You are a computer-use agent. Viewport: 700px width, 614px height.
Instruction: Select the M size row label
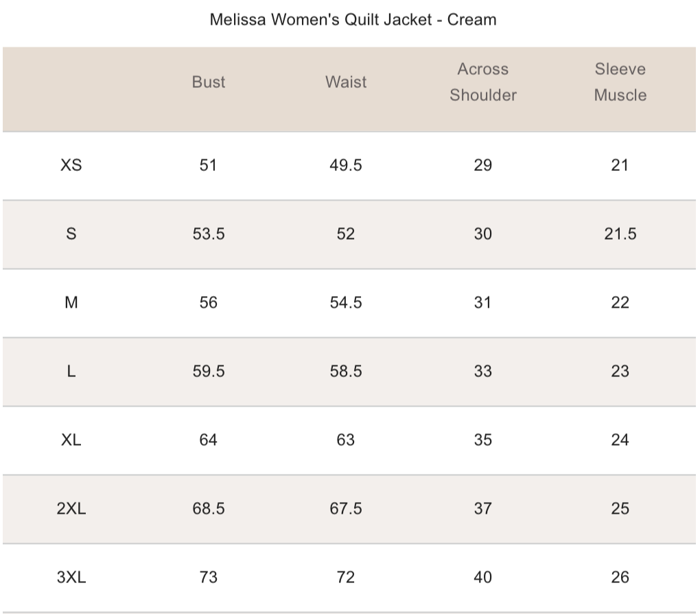[71, 303]
